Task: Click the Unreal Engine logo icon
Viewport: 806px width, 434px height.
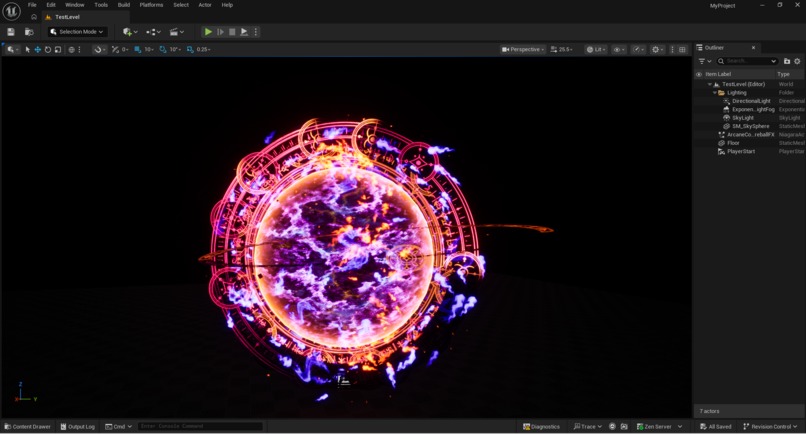Action: tap(11, 11)
